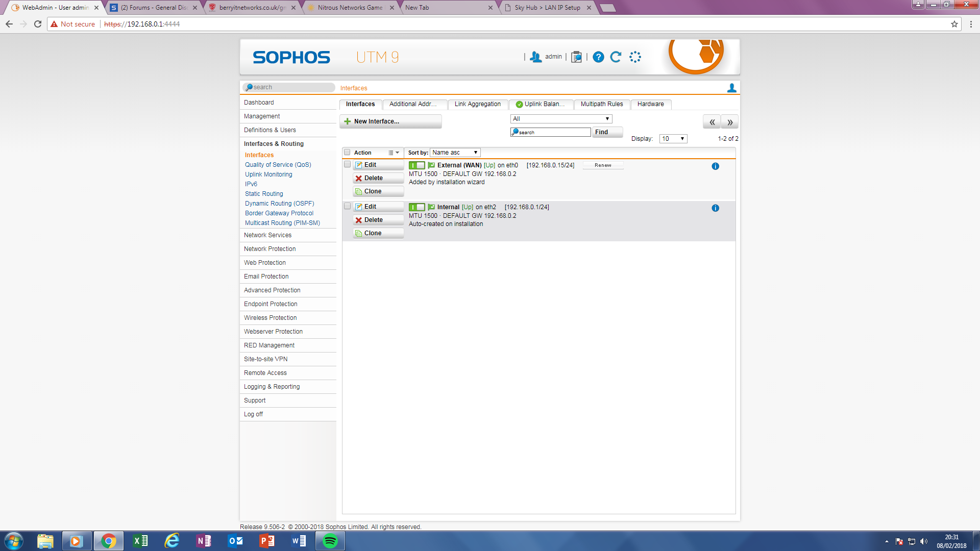This screenshot has width=980, height=551.
Task: Click info icon for External (WAN) interface
Action: 715,166
